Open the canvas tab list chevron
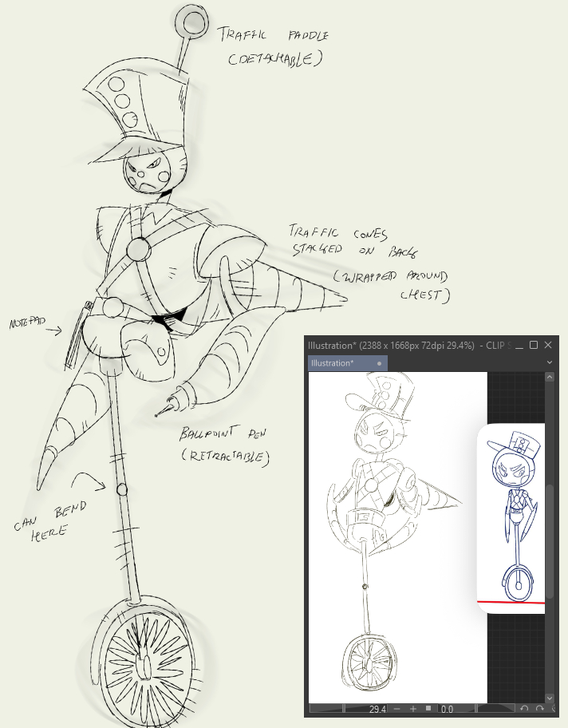 pos(550,363)
